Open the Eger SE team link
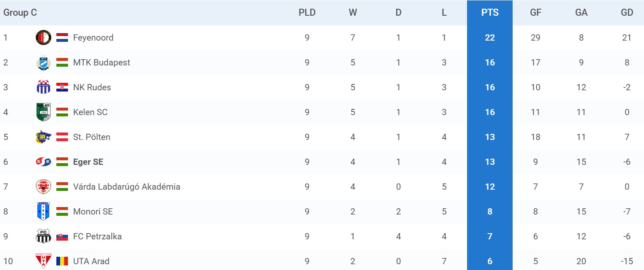This screenshot has width=644, height=270. click(88, 162)
